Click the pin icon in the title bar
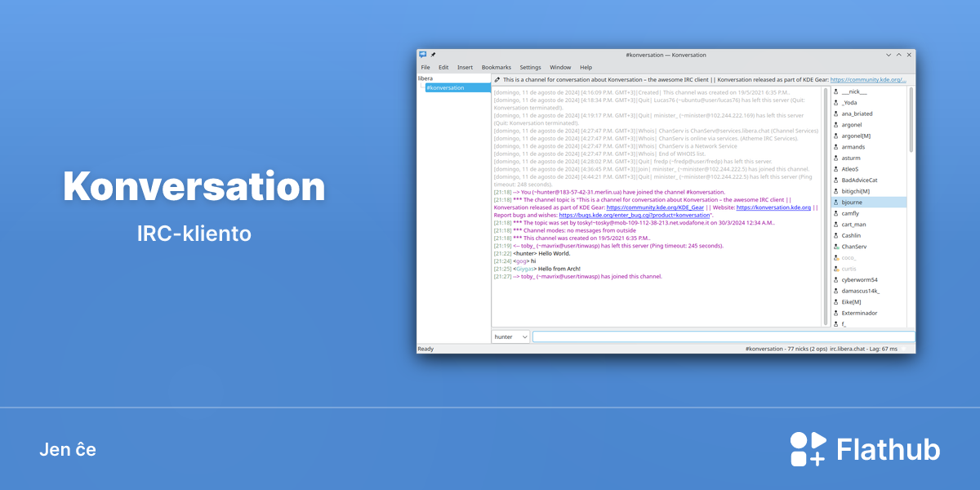980x490 pixels. [434, 55]
